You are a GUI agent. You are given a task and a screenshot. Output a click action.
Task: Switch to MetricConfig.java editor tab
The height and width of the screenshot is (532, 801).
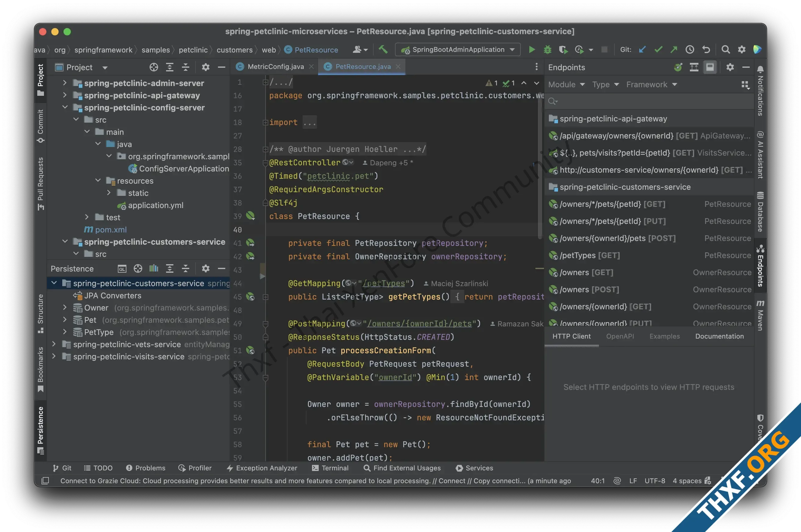click(275, 66)
